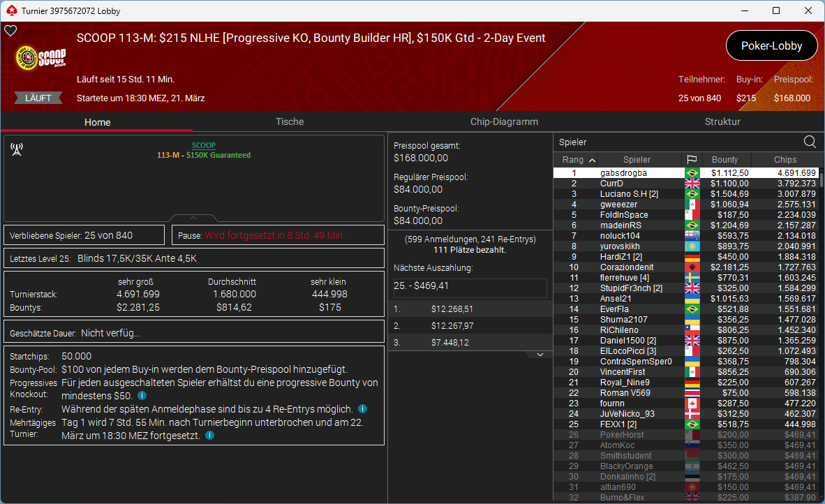Toggle the favorite heart for this tournament
This screenshot has width=825, height=504.
(x=10, y=31)
